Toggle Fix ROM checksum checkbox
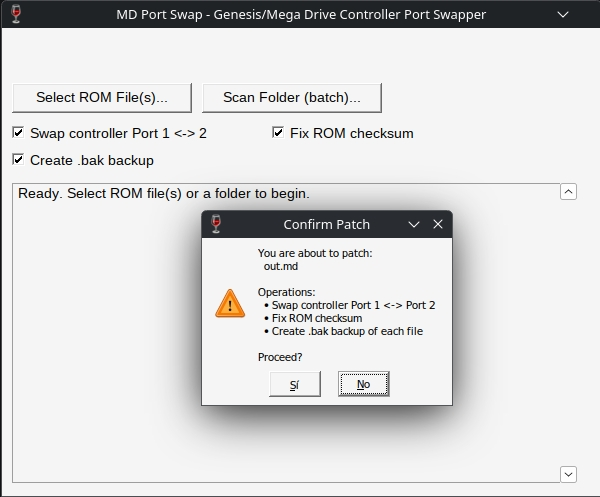This screenshot has width=600, height=497. 278,133
